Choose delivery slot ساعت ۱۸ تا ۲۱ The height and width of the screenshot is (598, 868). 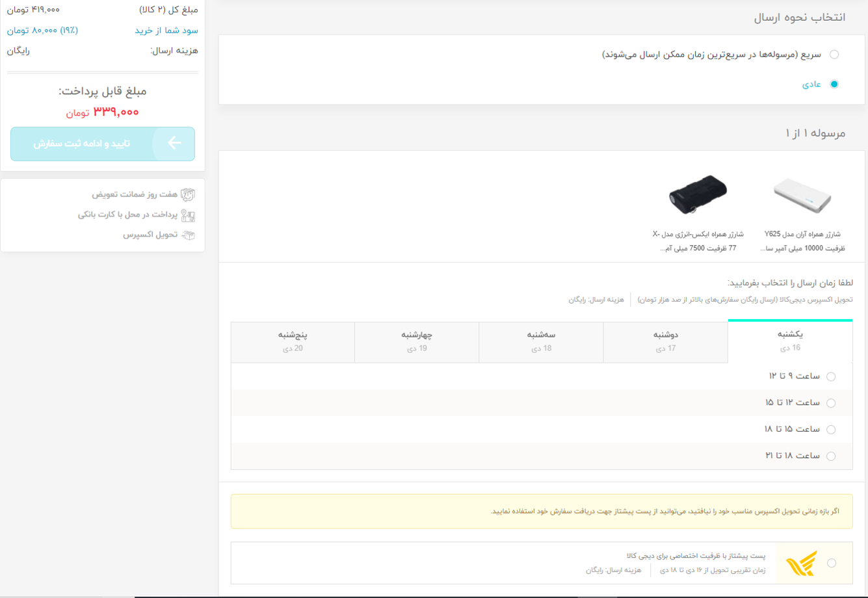click(830, 456)
